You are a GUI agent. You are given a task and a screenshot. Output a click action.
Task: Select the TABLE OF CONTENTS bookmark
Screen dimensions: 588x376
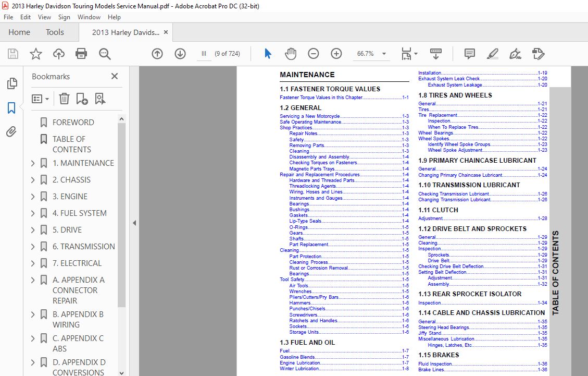pos(72,144)
